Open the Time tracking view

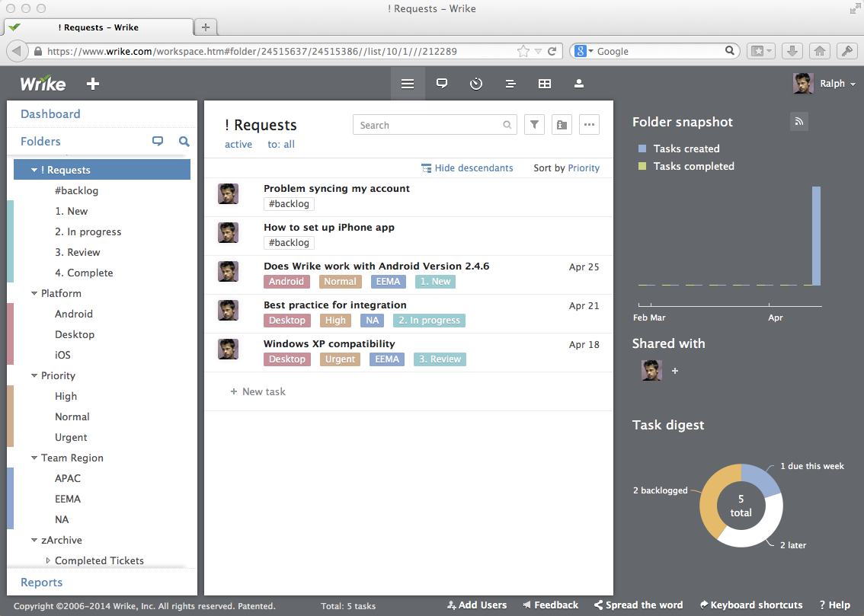point(476,83)
